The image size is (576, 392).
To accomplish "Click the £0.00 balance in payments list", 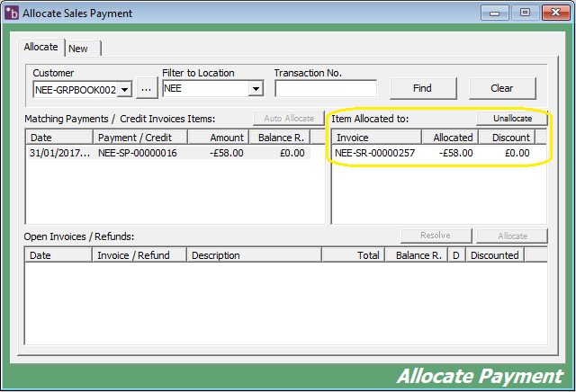I will [292, 153].
